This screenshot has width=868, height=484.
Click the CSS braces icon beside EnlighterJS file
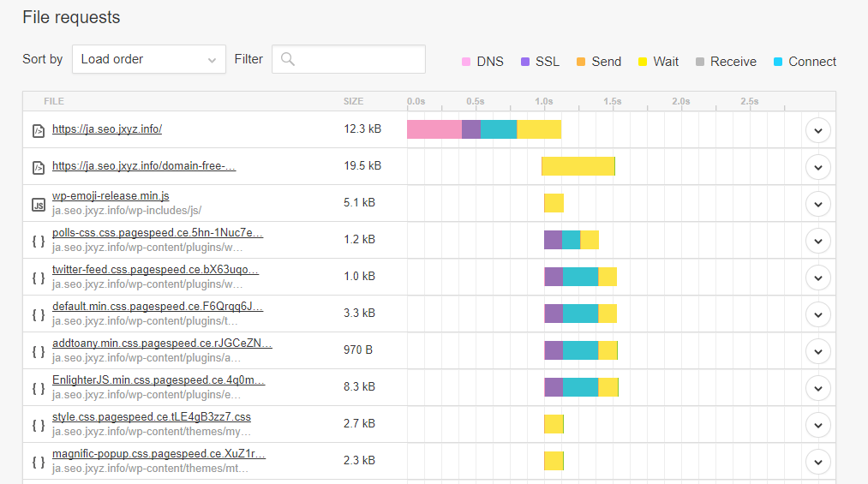[x=38, y=388]
